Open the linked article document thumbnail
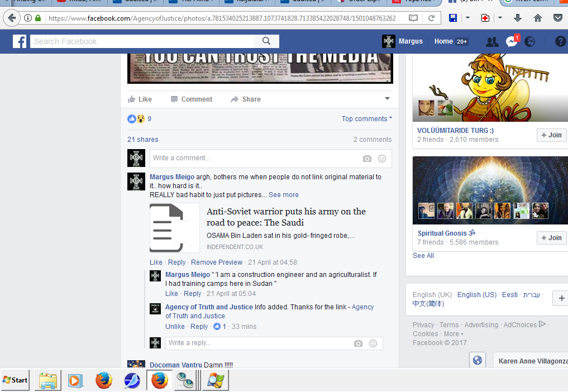Image resolution: width=568 pixels, height=392 pixels. [x=175, y=227]
